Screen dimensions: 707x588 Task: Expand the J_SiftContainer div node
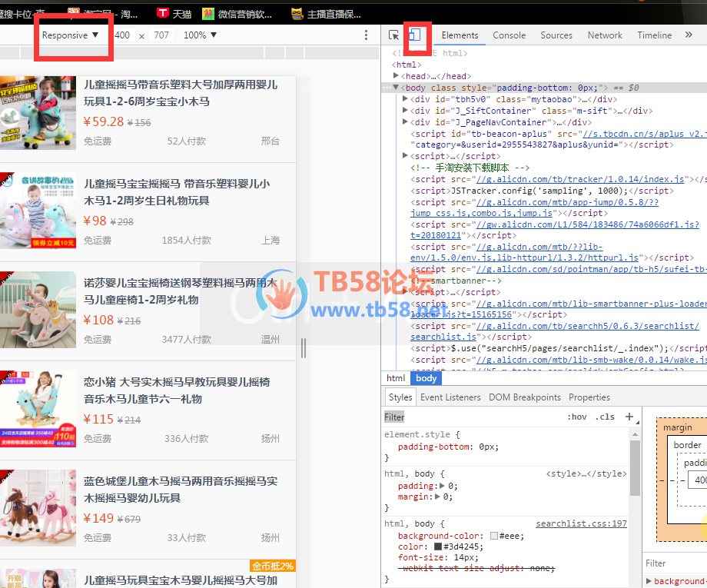(405, 110)
